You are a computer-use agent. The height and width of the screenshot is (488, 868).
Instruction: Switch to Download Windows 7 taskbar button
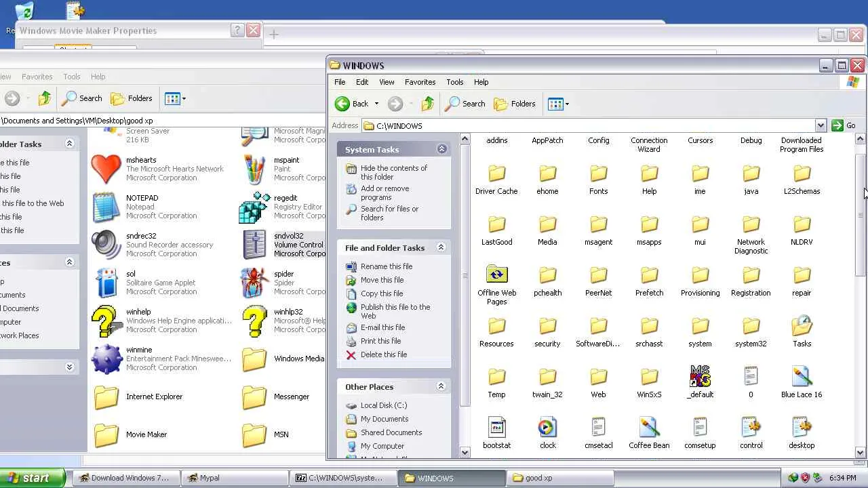[x=125, y=478]
